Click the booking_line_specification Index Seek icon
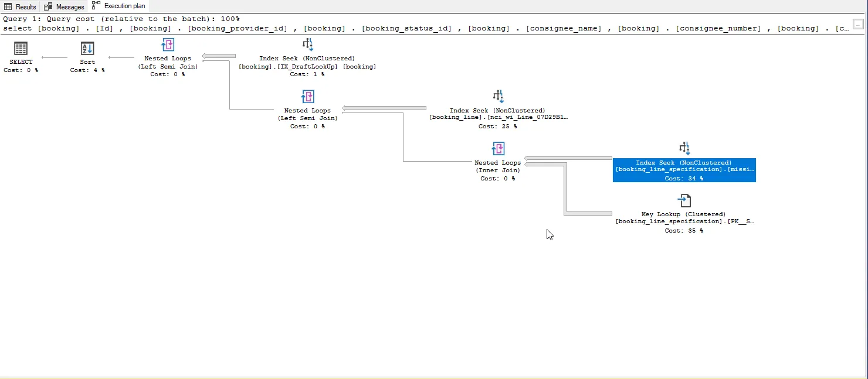This screenshot has width=868, height=379. [x=684, y=149]
